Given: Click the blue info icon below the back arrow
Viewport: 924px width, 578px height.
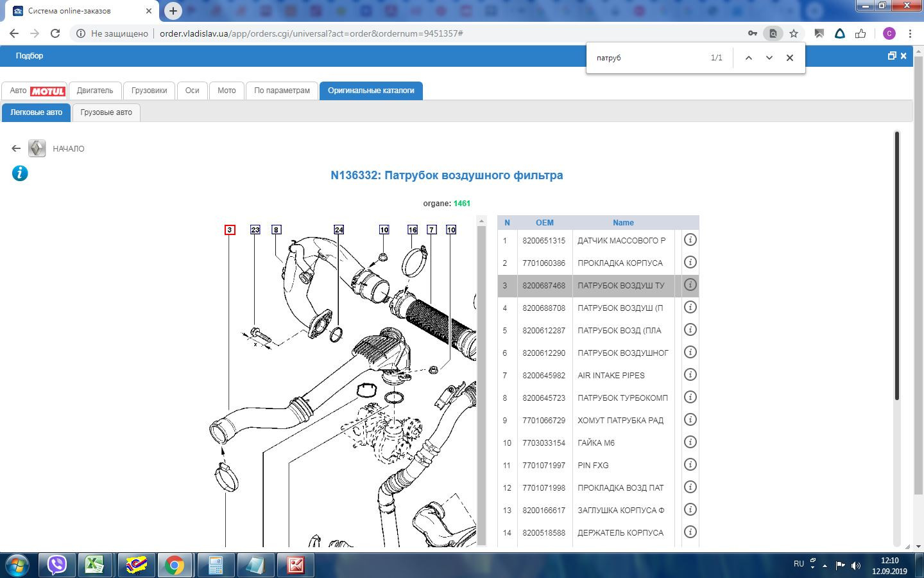Looking at the screenshot, I should tap(20, 173).
